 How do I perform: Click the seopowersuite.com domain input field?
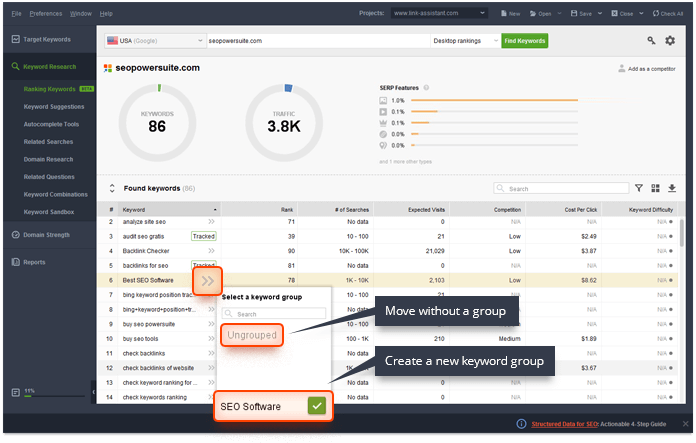click(318, 41)
